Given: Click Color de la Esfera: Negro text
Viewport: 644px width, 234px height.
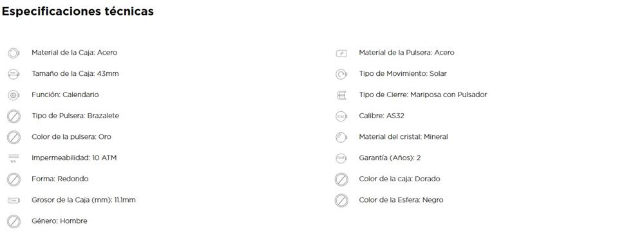Looking at the screenshot, I should [401, 201].
